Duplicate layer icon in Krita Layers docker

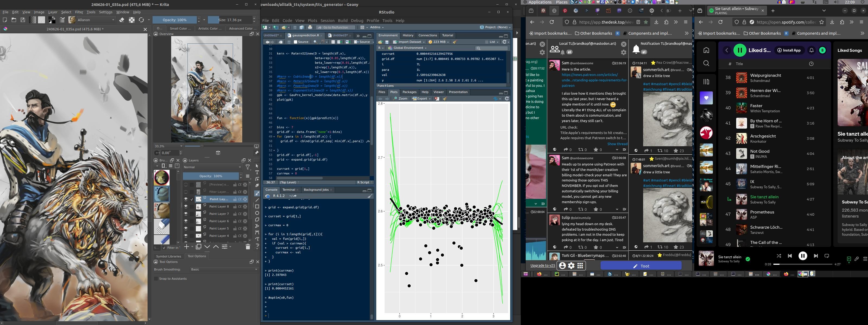199,247
